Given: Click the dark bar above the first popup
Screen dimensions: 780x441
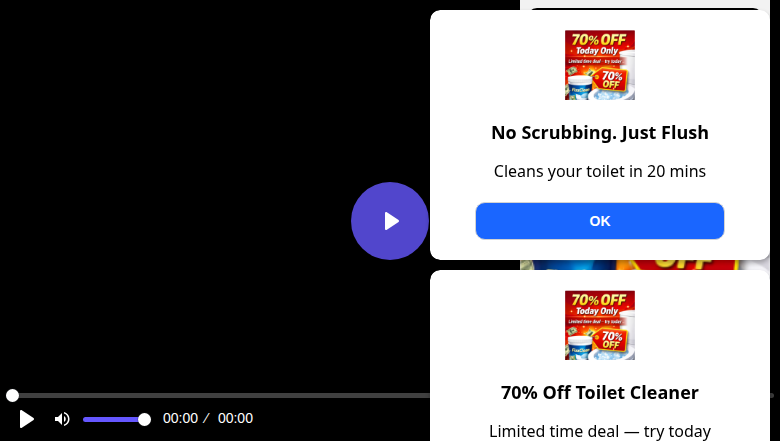Looking at the screenshot, I should (x=645, y=8).
